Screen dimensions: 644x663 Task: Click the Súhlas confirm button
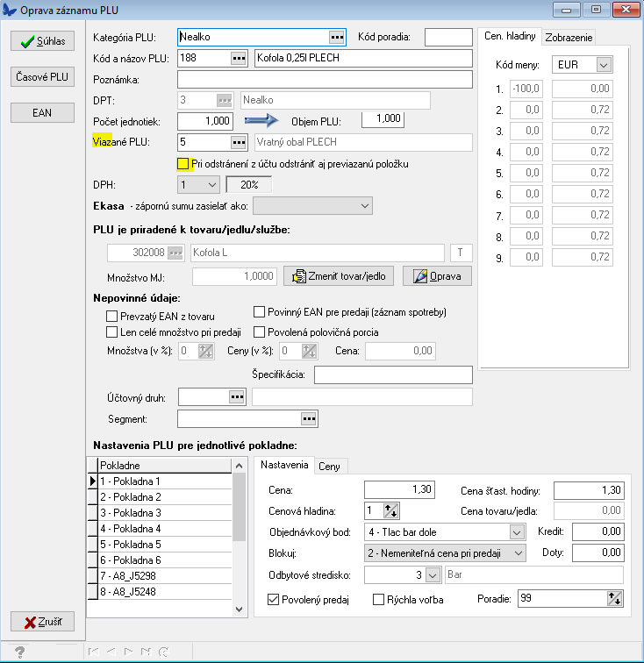tap(42, 41)
